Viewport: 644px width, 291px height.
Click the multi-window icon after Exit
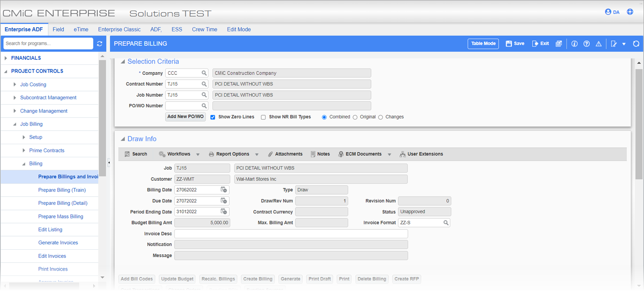click(559, 44)
